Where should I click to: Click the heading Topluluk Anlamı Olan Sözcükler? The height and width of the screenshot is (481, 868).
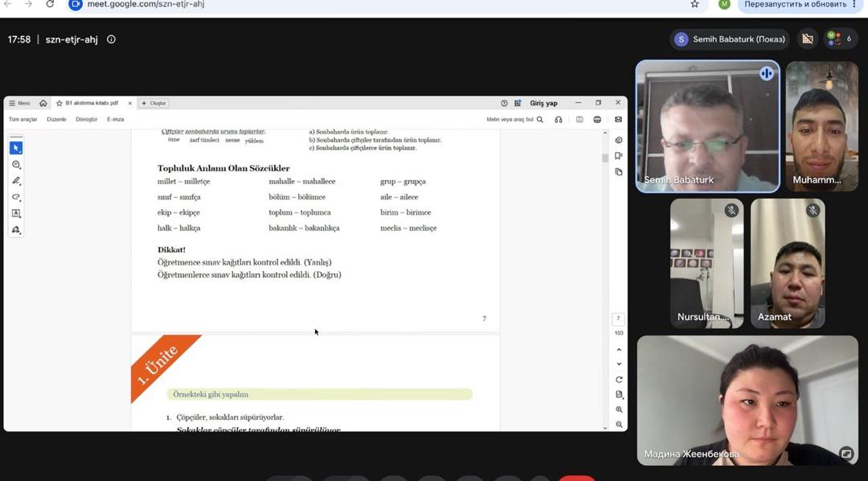(223, 168)
